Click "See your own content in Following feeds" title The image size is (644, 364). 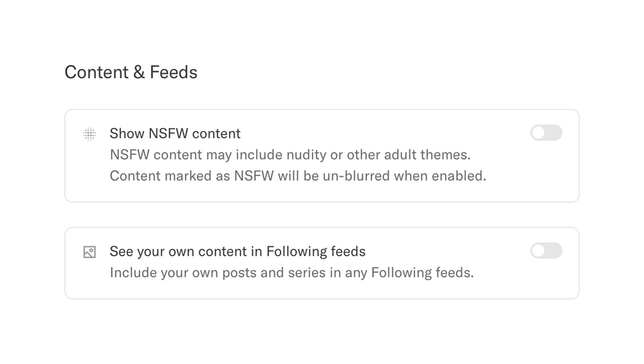237,252
